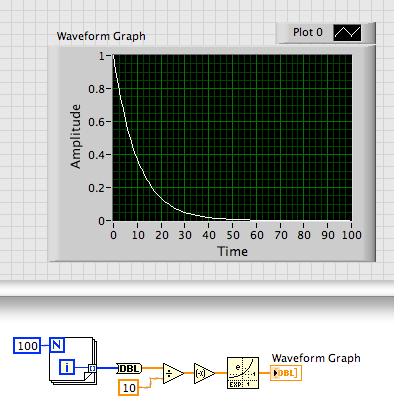
Task: Select the Waveform Graph DBL indicator terminal
Action: [286, 373]
